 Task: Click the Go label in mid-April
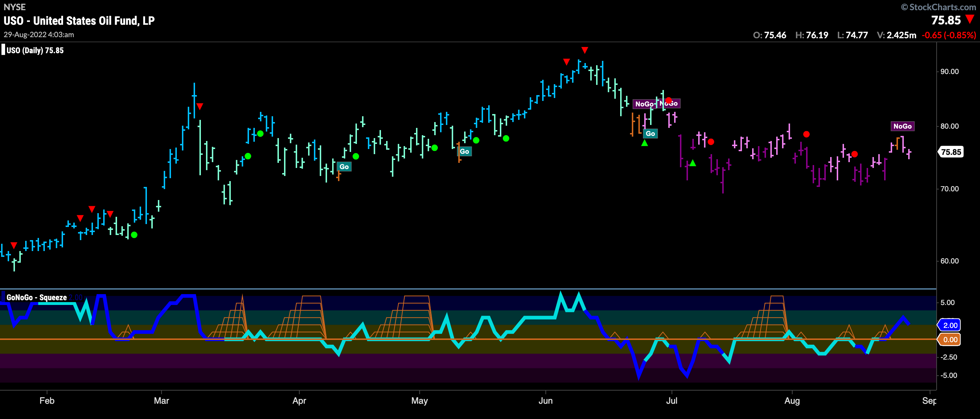coord(344,167)
